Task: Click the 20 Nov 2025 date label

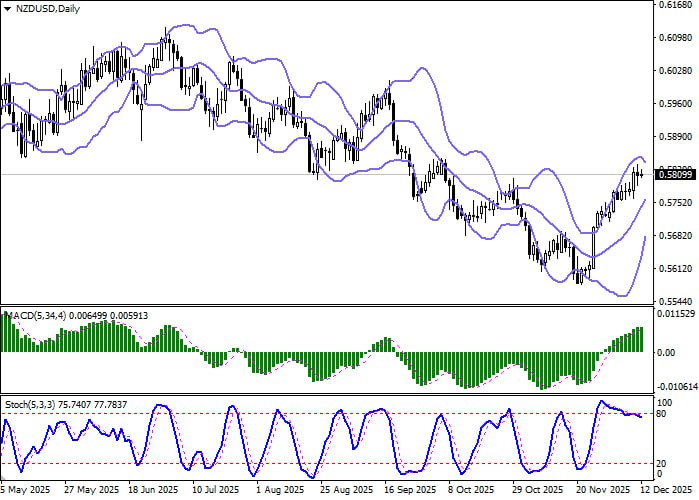Action: 603,491
